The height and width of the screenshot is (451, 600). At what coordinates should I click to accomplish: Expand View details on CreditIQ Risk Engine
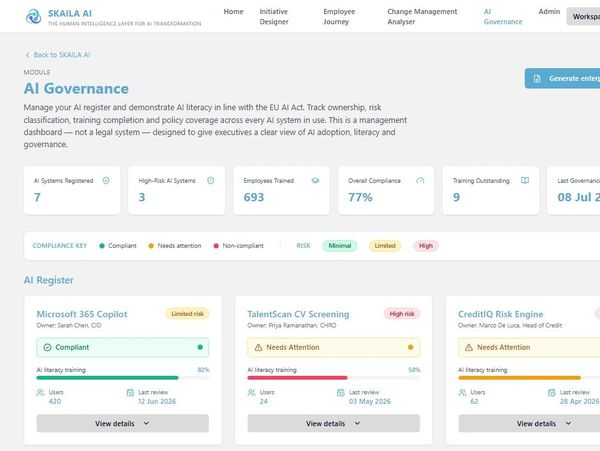click(529, 423)
